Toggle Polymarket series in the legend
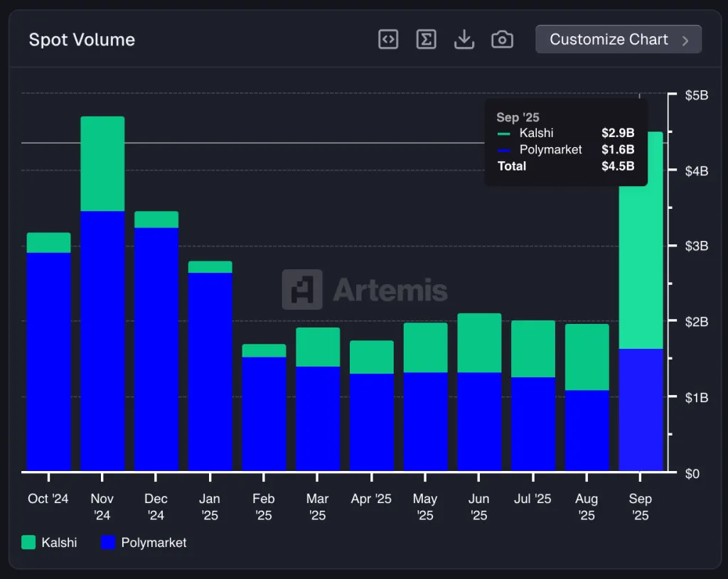The width and height of the screenshot is (728, 579). pyautogui.click(x=154, y=542)
